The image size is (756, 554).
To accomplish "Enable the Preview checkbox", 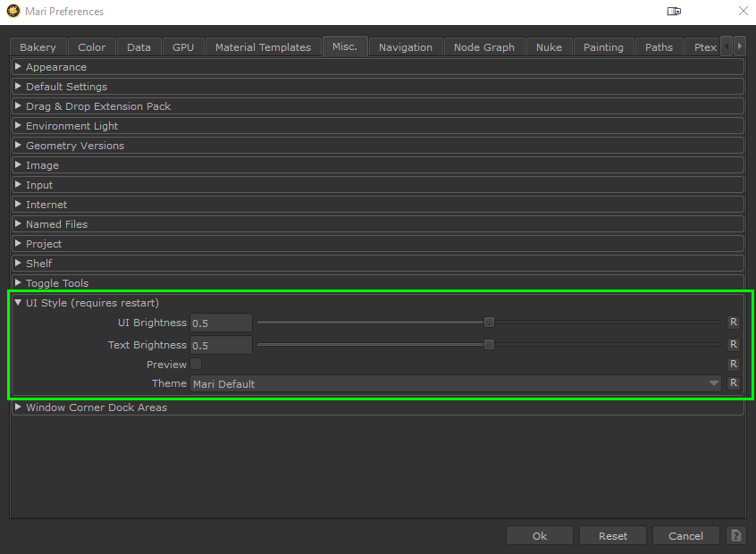I will click(x=196, y=365).
